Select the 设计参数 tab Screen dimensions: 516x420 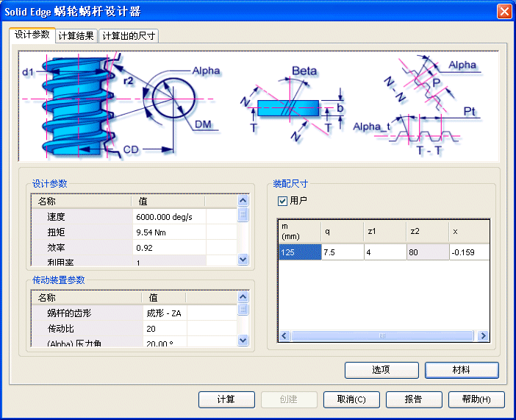click(x=32, y=35)
